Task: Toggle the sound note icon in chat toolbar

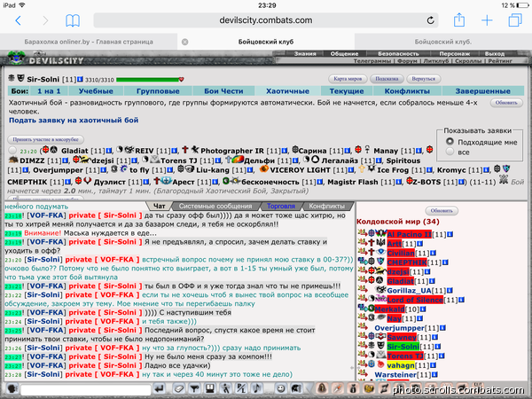Action: click(257, 388)
